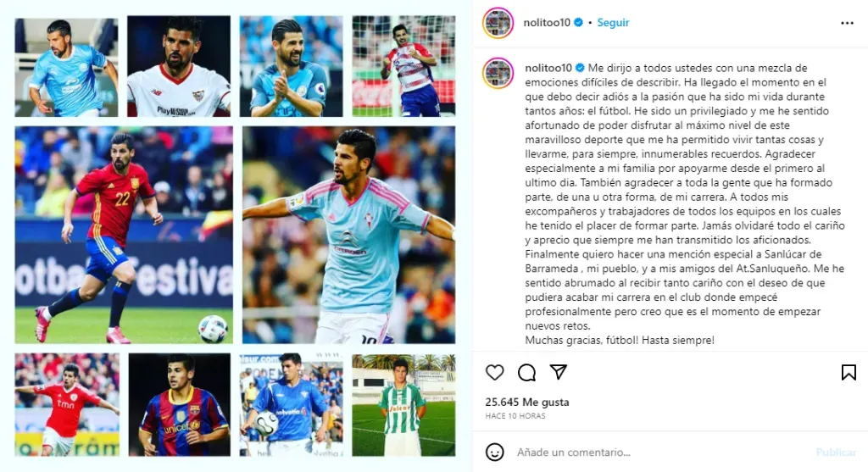Click the white Sevilla jersey photo
Image resolution: width=868 pixels, height=472 pixels.
(179, 66)
